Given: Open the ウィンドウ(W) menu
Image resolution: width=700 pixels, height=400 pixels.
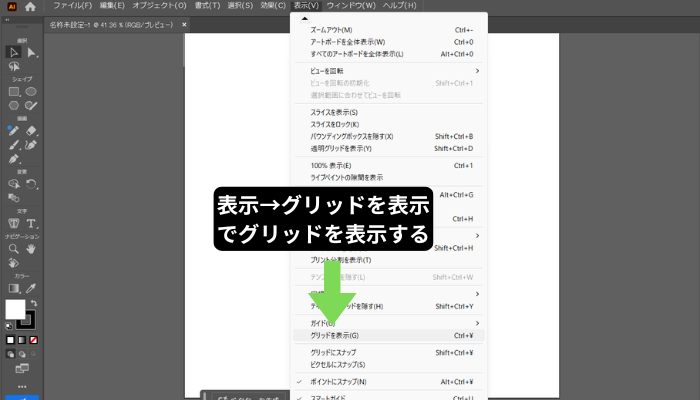Looking at the screenshot, I should click(x=351, y=6).
